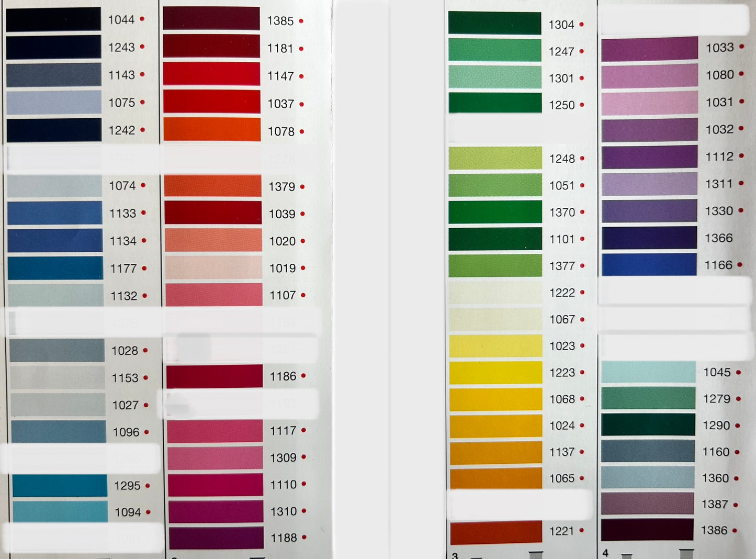756x559 pixels.
Task: Click the number label 1137
Action: [562, 452]
